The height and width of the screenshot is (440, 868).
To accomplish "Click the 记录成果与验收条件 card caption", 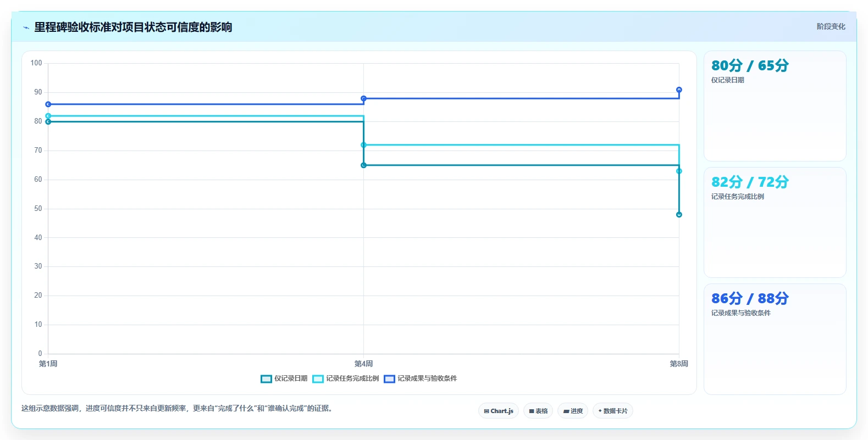I will [740, 313].
